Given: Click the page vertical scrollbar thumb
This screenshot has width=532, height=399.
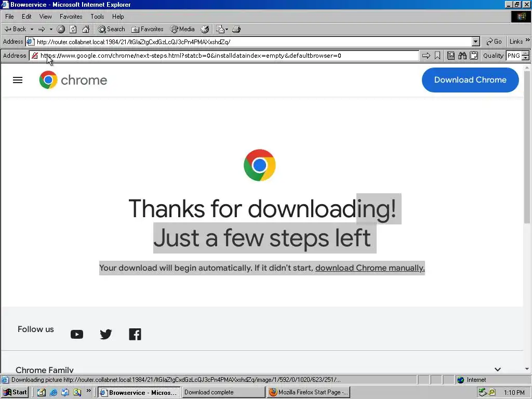Looking at the screenshot, I should pos(527,148).
